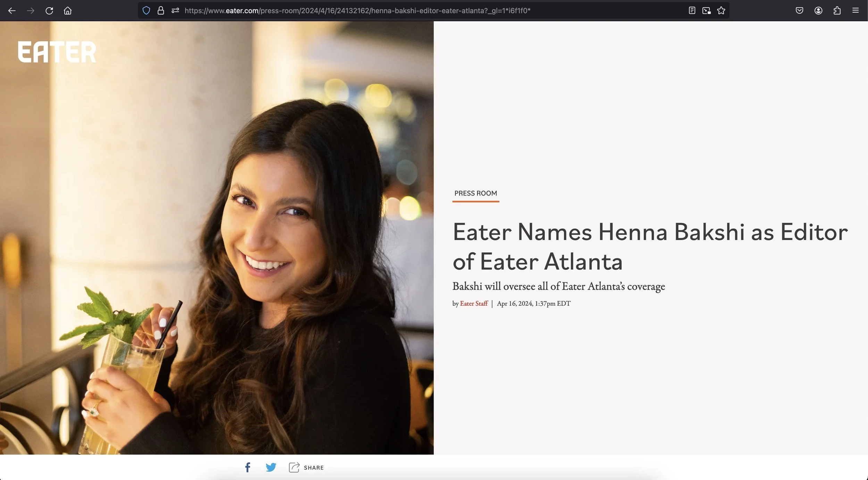Screen dimensions: 868x480
Task: Share the article on Twitter
Action: point(271,467)
